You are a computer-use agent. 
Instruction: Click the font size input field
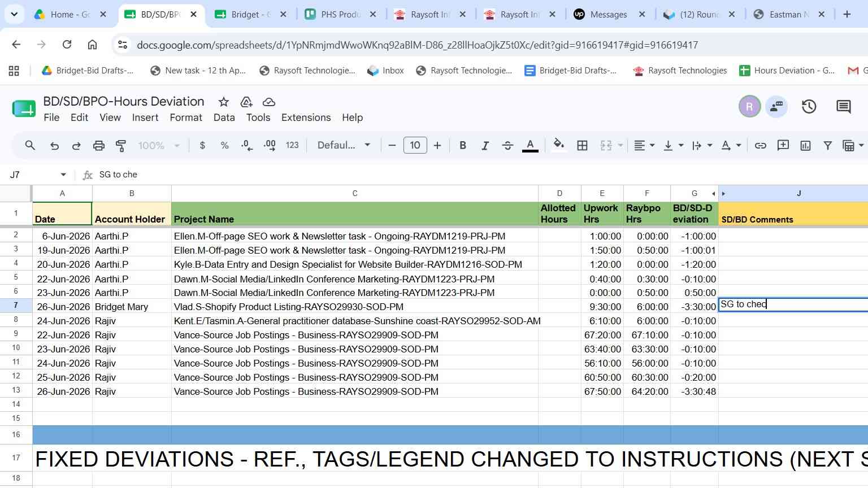(x=415, y=145)
